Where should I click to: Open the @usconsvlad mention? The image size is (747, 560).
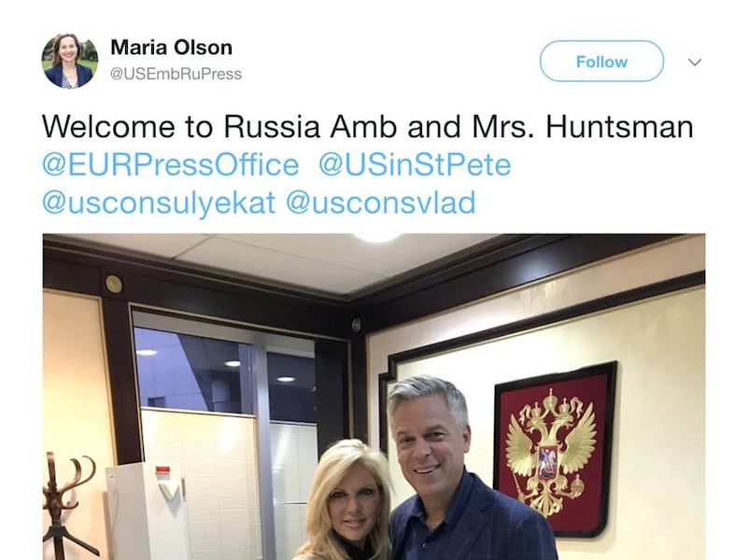(x=381, y=203)
